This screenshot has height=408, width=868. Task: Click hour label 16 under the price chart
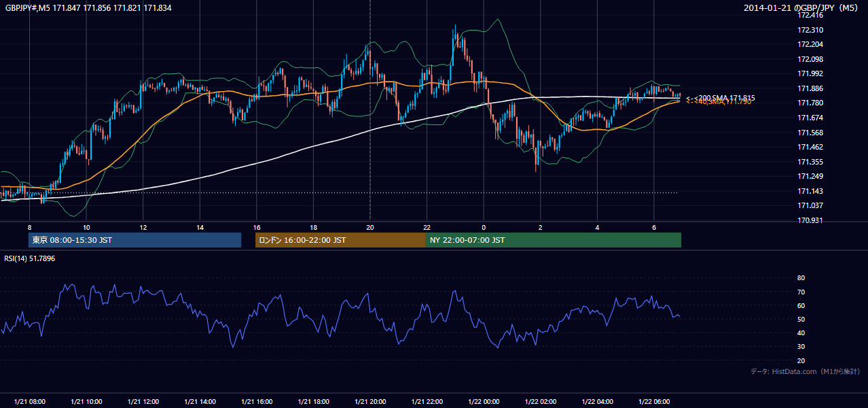click(x=257, y=227)
